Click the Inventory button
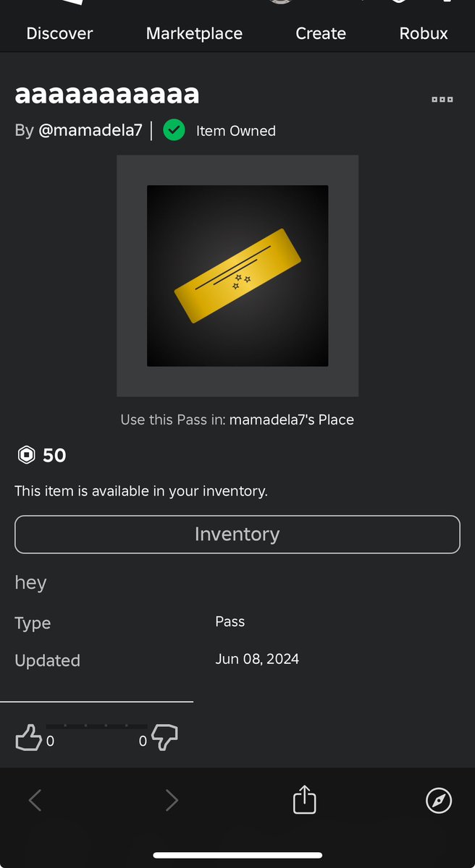Viewport: 475px width, 868px height. [237, 535]
